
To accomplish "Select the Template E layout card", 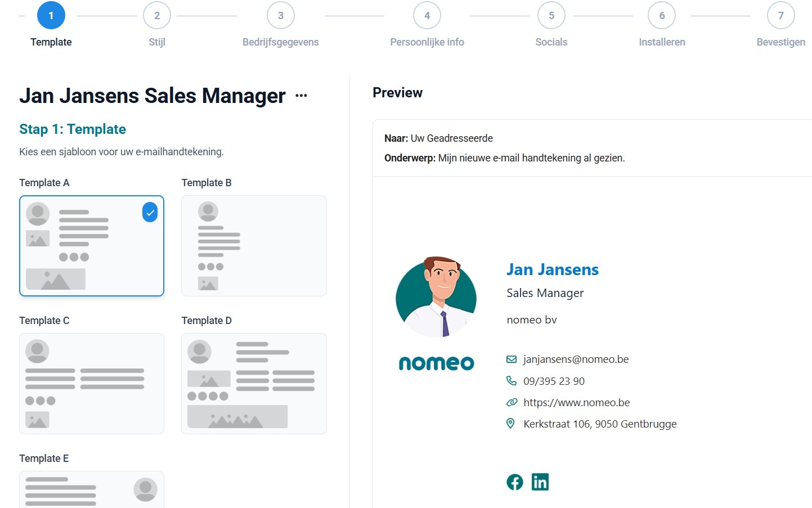I will 92,489.
